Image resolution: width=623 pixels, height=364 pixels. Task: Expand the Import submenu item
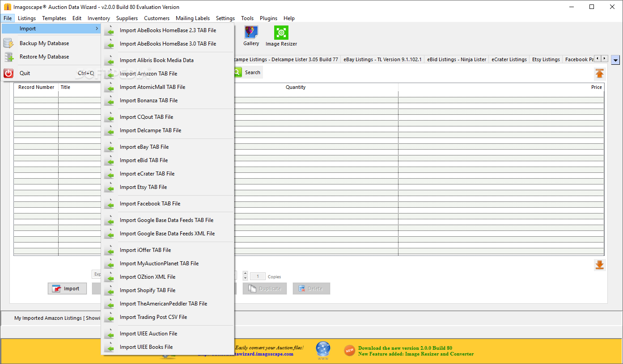[x=51, y=29]
